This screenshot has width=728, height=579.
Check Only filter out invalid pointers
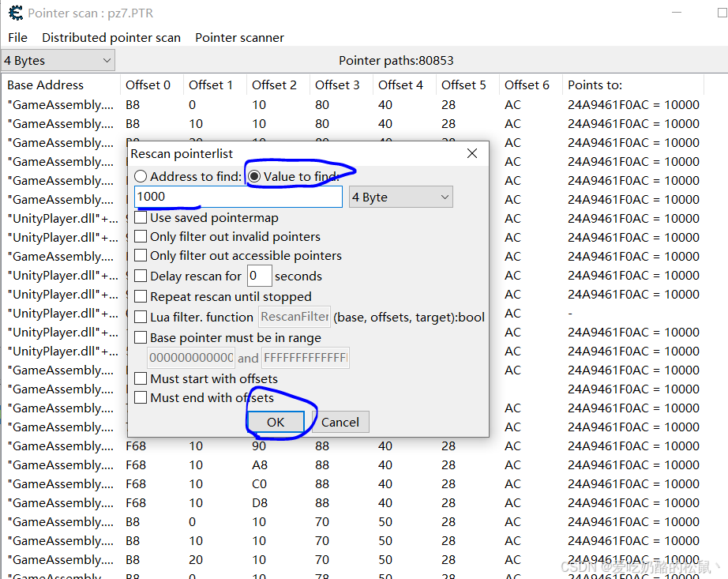click(x=141, y=236)
